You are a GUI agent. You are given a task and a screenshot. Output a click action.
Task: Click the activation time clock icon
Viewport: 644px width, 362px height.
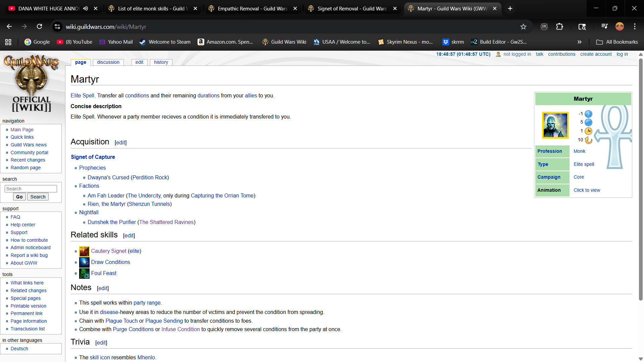(x=589, y=131)
